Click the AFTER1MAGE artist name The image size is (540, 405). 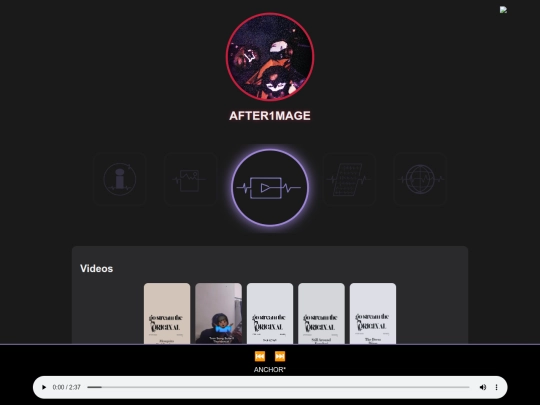pyautogui.click(x=270, y=116)
